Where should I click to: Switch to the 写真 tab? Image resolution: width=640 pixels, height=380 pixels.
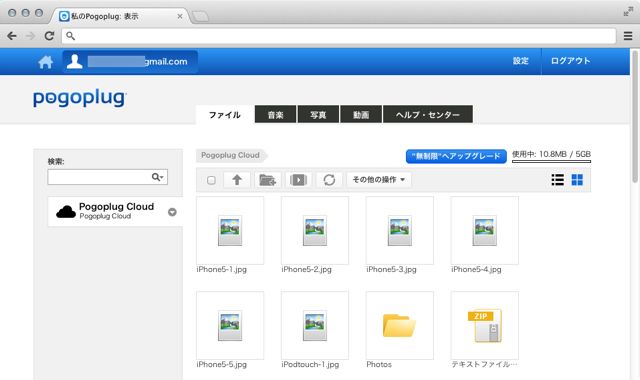(x=318, y=115)
